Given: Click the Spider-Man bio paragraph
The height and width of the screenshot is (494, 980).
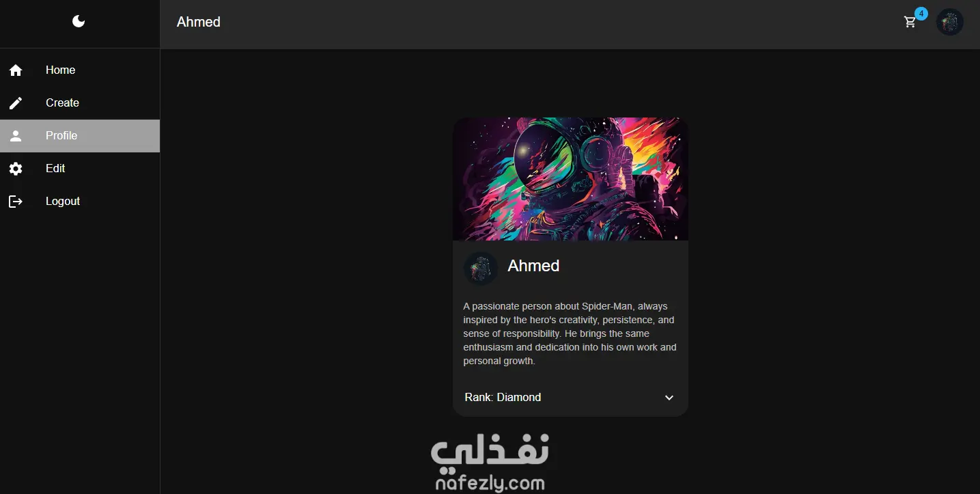Looking at the screenshot, I should tap(570, 333).
